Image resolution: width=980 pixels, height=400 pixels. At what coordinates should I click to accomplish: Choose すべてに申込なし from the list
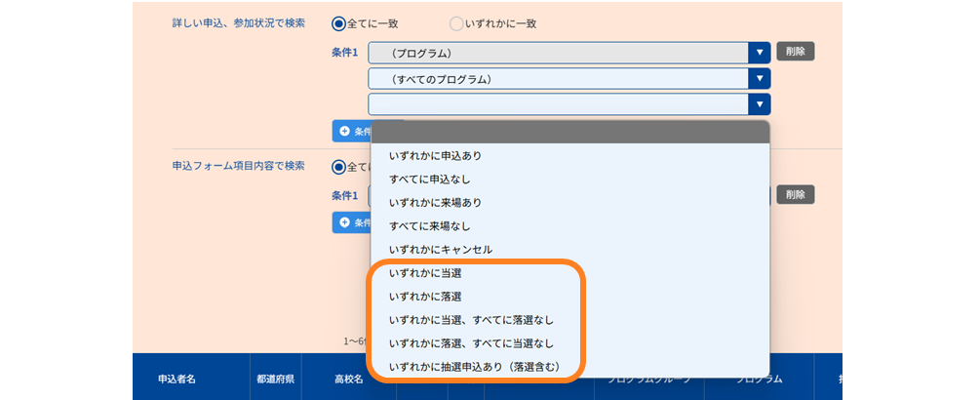569,180
